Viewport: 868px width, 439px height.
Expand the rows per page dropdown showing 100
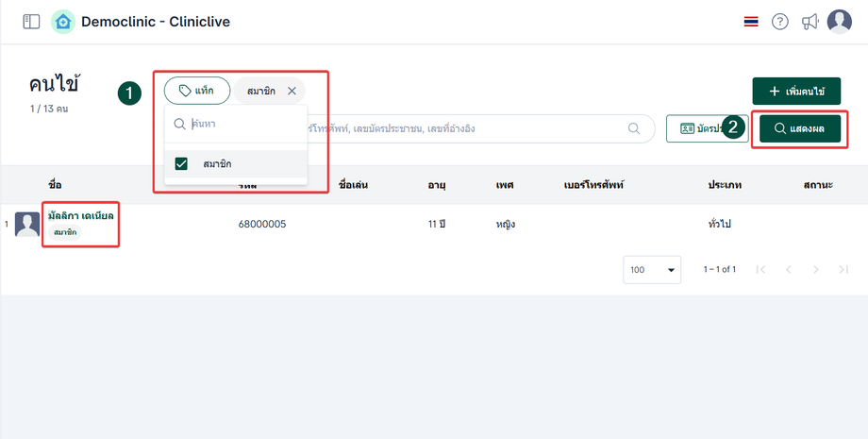(652, 269)
